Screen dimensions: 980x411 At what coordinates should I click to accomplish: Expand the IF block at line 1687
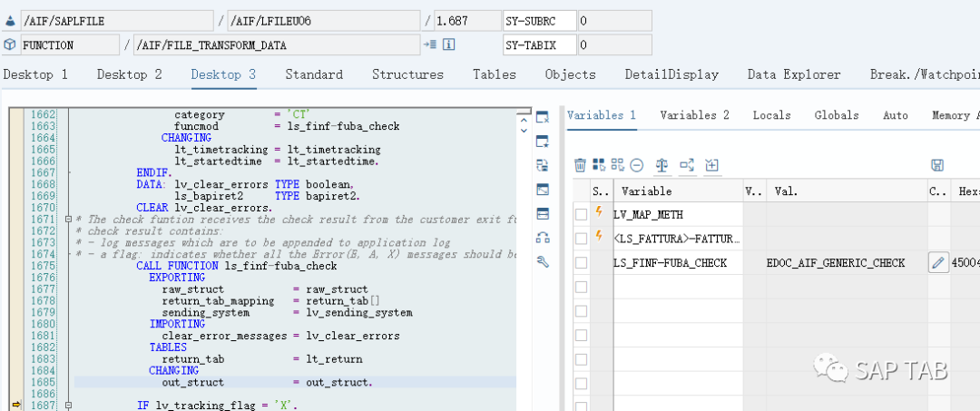coord(68,406)
